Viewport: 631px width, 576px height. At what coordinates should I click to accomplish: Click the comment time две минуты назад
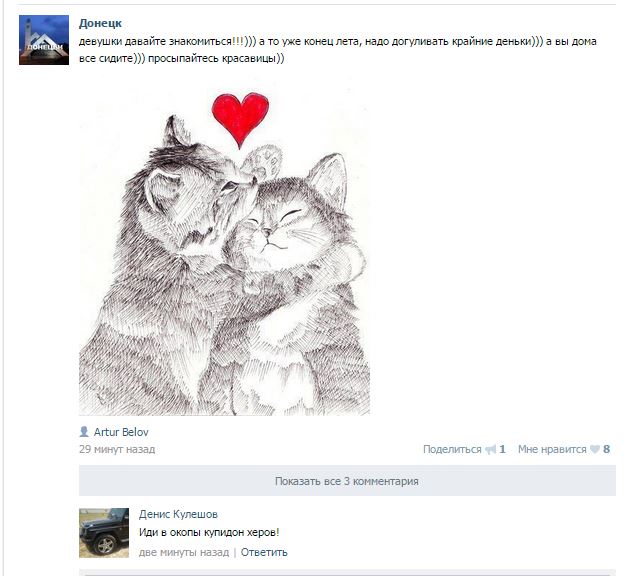(184, 552)
